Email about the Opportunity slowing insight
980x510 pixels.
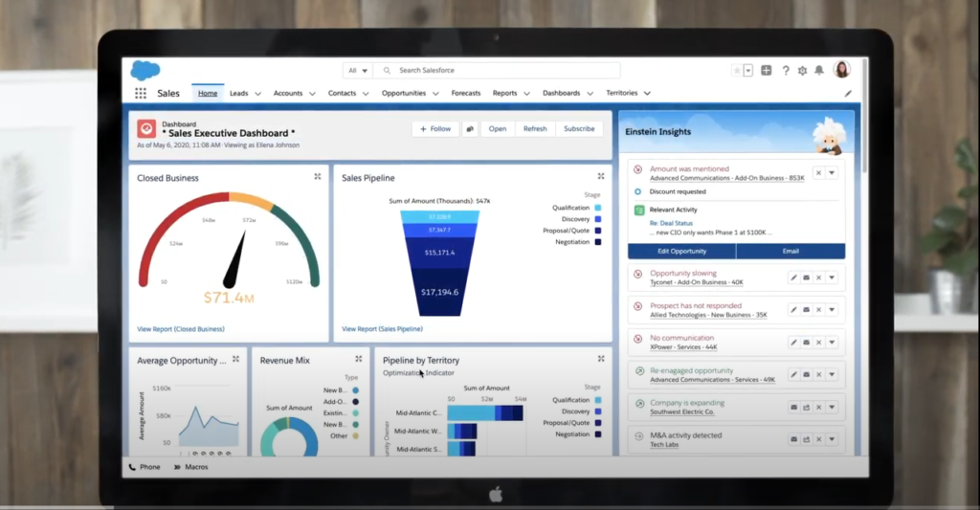pyautogui.click(x=806, y=277)
